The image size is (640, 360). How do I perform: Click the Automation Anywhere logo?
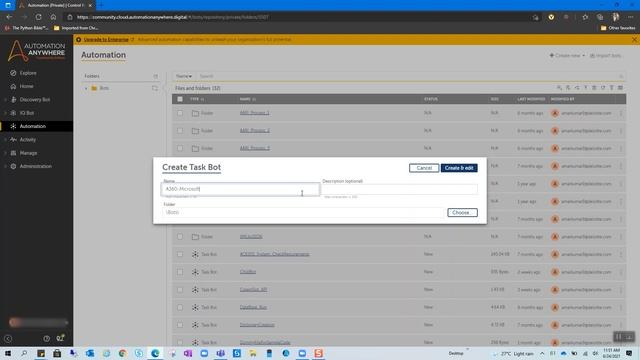(x=36, y=51)
